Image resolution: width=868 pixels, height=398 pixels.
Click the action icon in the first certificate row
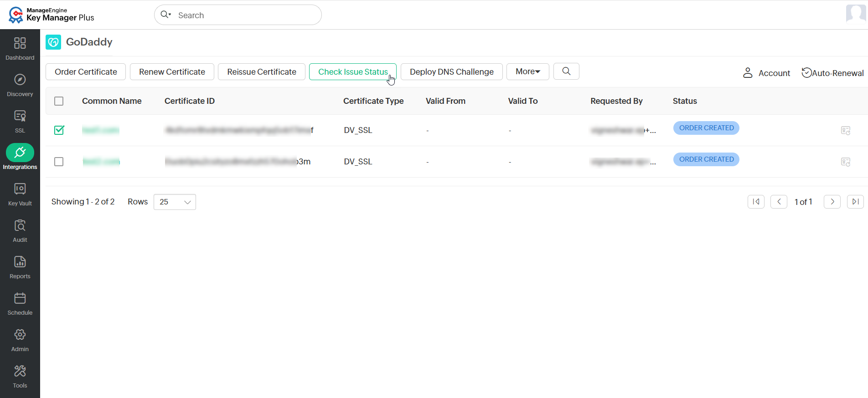[846, 131]
